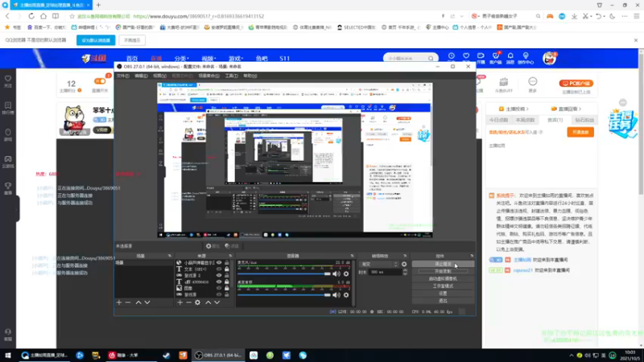Open Windows Start menu
This screenshot has height=362, width=644.
coord(8,356)
